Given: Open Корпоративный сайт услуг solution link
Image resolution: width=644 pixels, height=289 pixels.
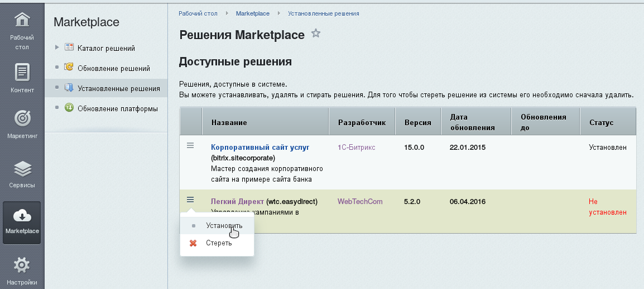Looking at the screenshot, I should [260, 147].
